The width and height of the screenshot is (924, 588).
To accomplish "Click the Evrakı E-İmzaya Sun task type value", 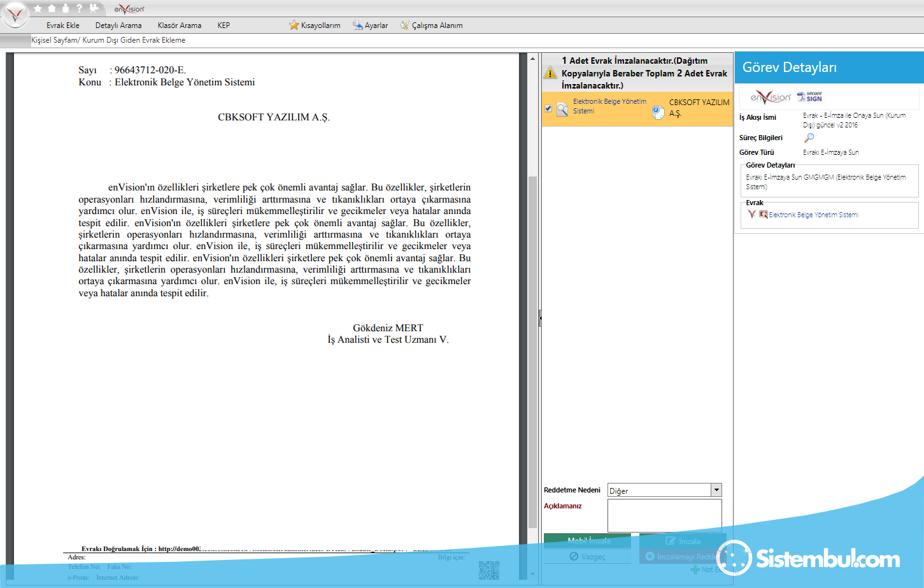I will pyautogui.click(x=831, y=152).
